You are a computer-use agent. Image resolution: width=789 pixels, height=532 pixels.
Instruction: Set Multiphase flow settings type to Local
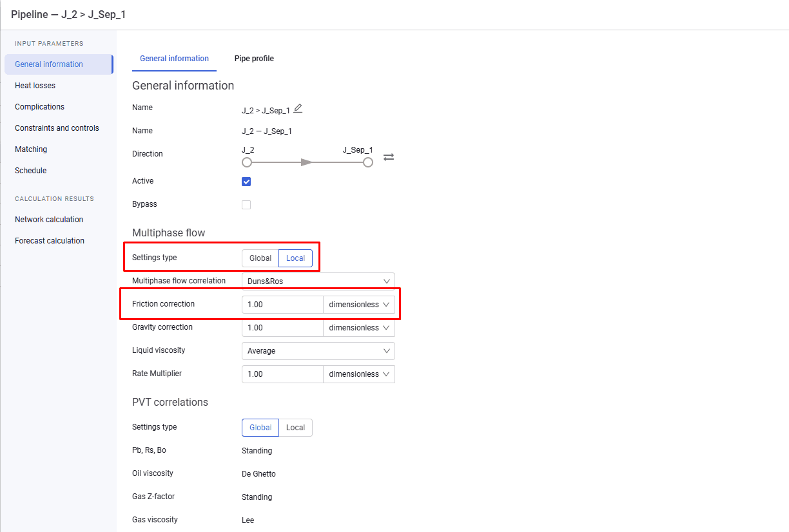[x=296, y=258]
